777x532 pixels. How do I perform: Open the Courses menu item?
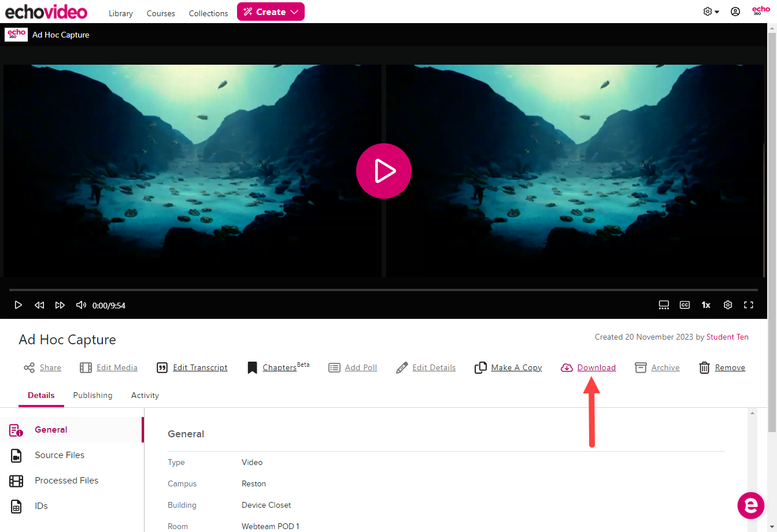click(160, 13)
